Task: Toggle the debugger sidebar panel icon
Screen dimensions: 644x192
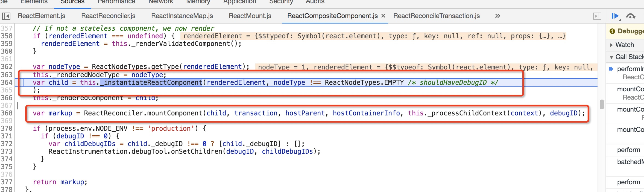Action: click(597, 16)
